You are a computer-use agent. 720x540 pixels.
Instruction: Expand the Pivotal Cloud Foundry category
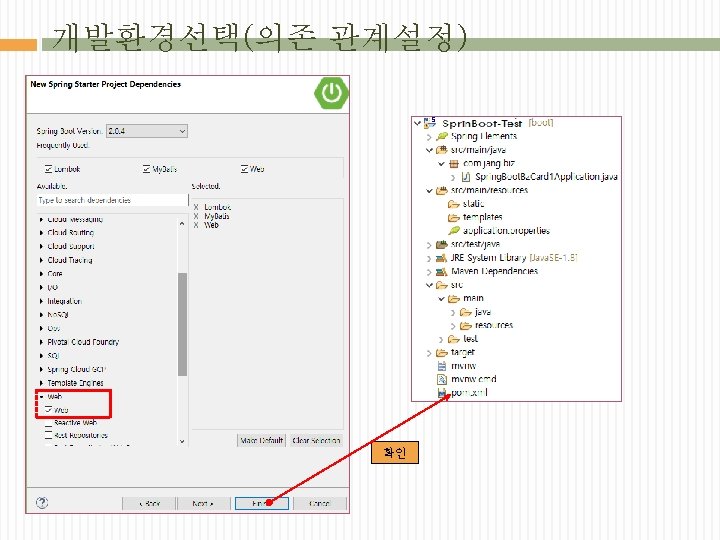point(41,342)
